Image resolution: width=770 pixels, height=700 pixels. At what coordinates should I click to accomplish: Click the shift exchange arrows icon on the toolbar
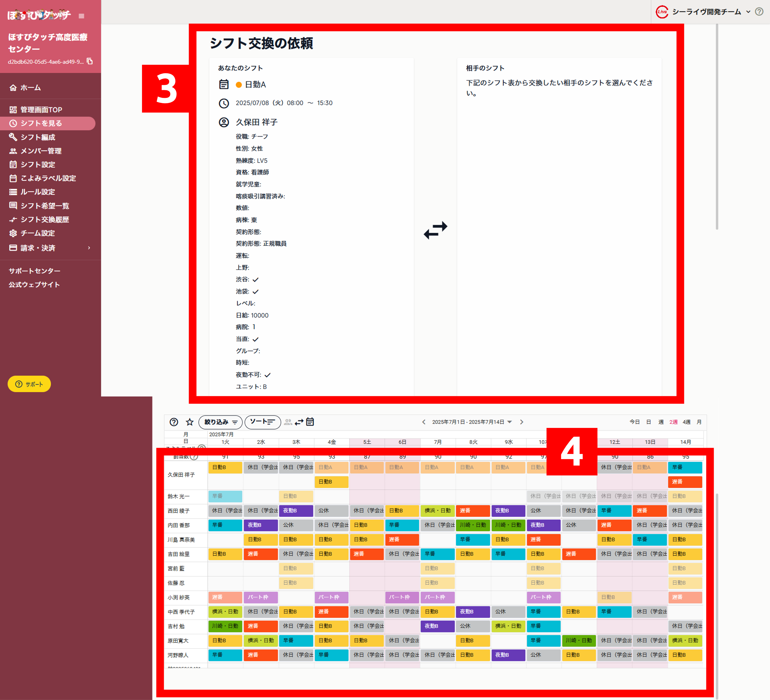pyautogui.click(x=299, y=422)
